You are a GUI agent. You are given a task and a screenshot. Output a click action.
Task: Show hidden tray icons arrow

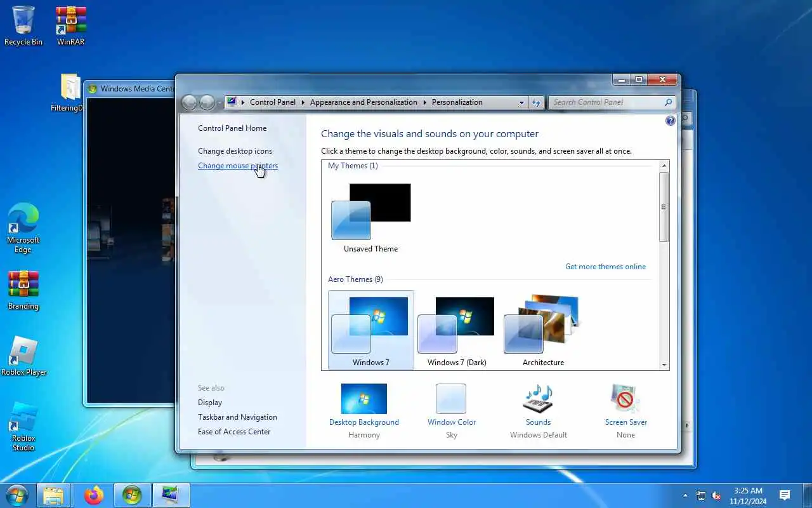click(685, 495)
